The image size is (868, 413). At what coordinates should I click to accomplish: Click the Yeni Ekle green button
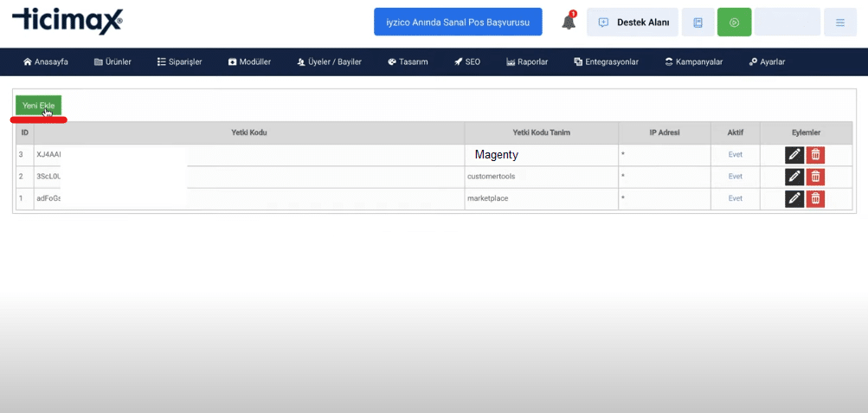point(38,105)
